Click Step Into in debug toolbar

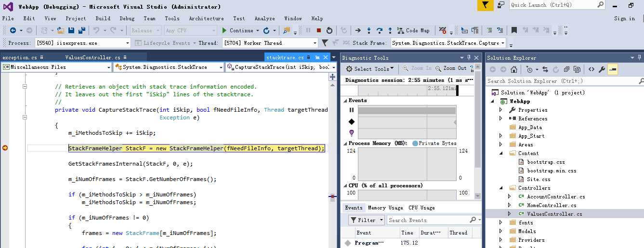369,30
